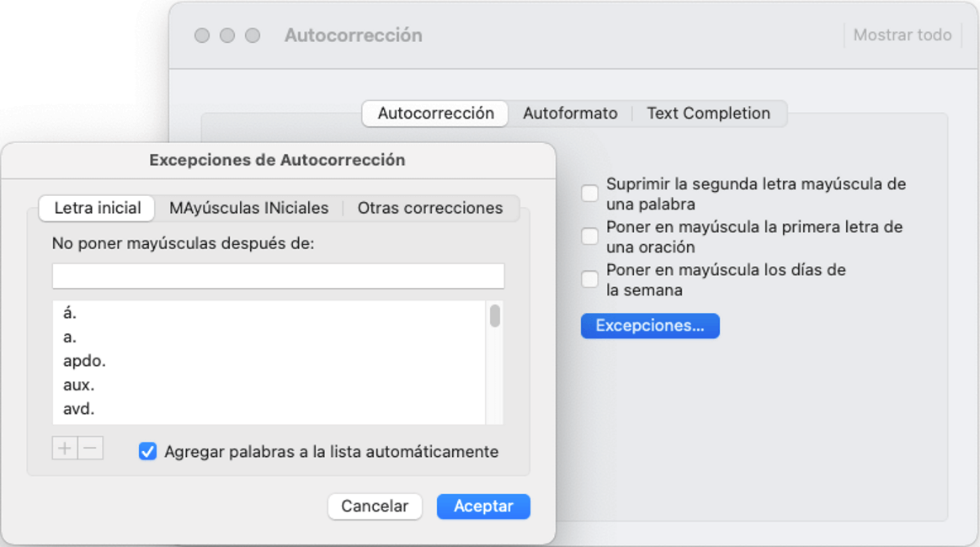Open the Otras correcciones tab
Viewport: 980px width, 547px height.
(430, 208)
